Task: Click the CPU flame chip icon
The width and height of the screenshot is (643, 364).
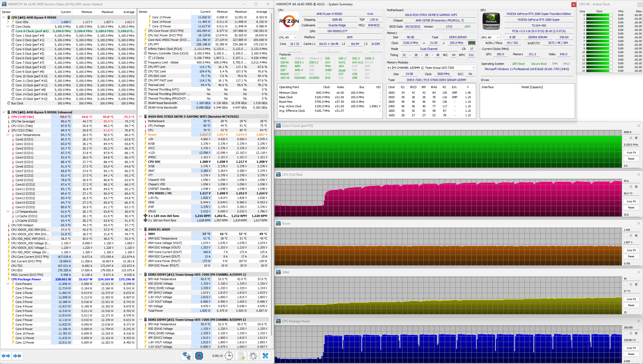Action: 199,356
